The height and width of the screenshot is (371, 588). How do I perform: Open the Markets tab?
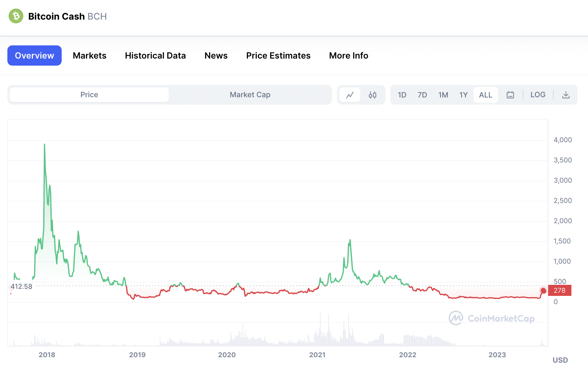pyautogui.click(x=90, y=55)
